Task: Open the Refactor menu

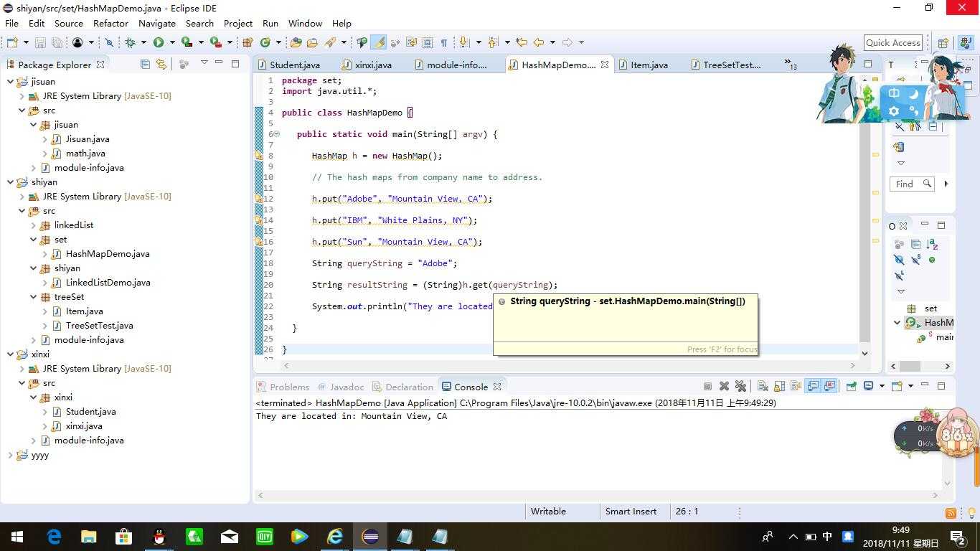Action: (110, 23)
